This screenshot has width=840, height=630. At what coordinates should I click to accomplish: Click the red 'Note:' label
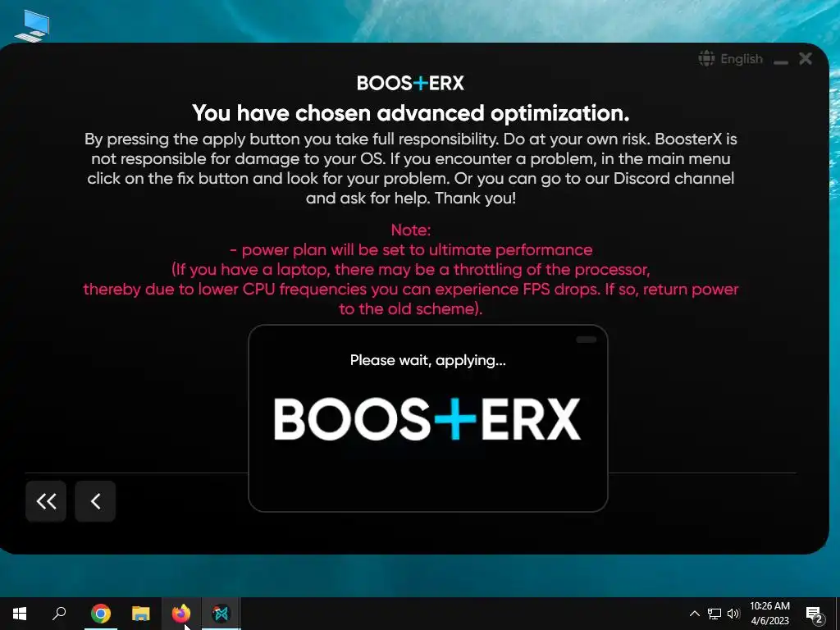411,230
